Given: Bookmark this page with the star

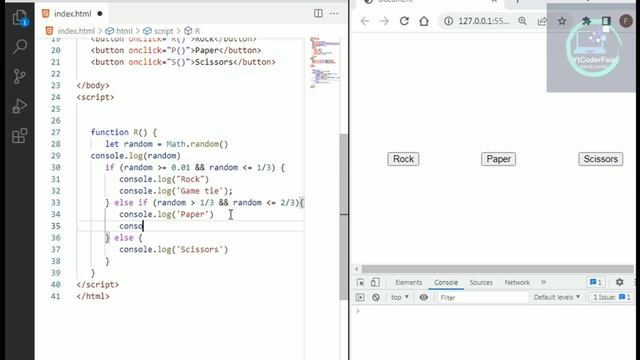Looking at the screenshot, I should [x=562, y=21].
